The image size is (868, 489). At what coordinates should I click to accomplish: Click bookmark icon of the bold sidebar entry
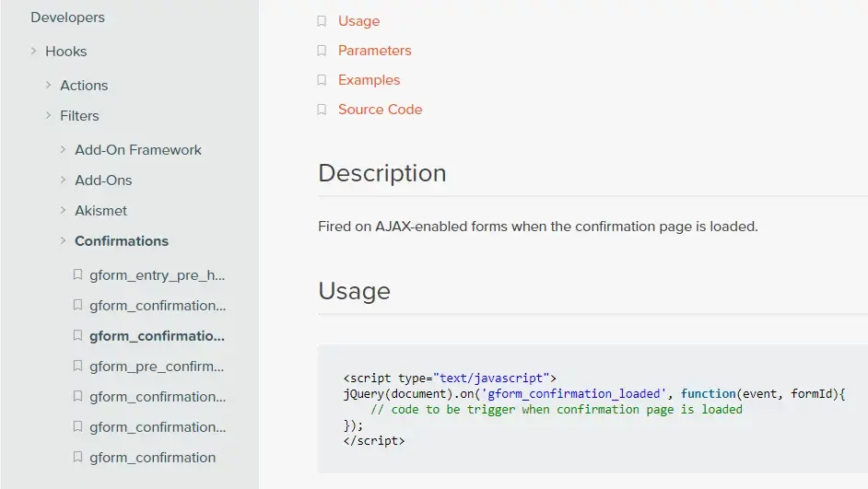(x=77, y=336)
